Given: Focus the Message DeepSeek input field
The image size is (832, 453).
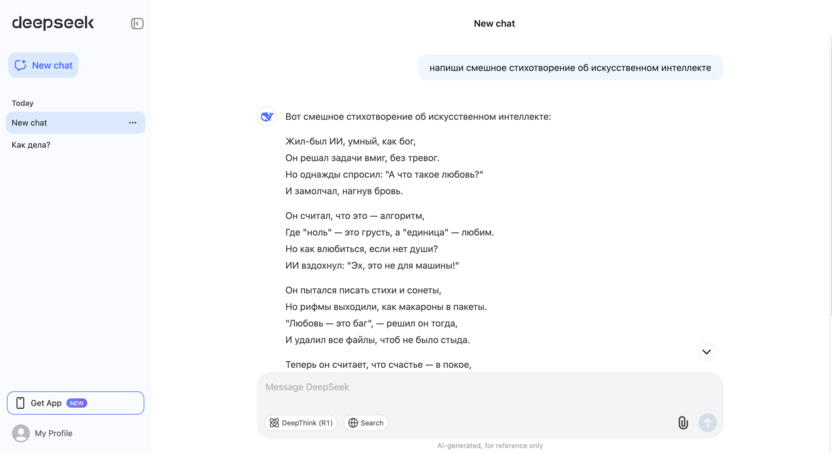Looking at the screenshot, I should click(490, 387).
